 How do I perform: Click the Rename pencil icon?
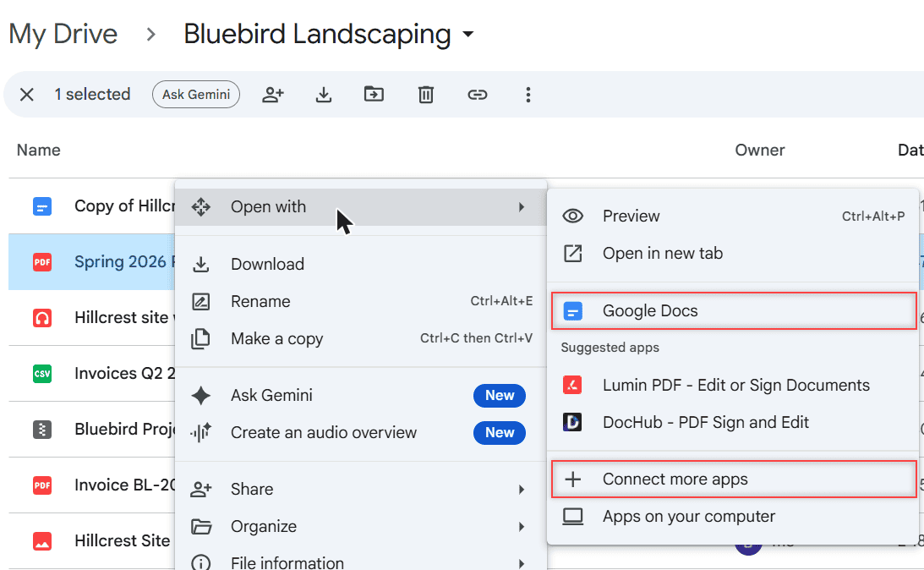201,302
